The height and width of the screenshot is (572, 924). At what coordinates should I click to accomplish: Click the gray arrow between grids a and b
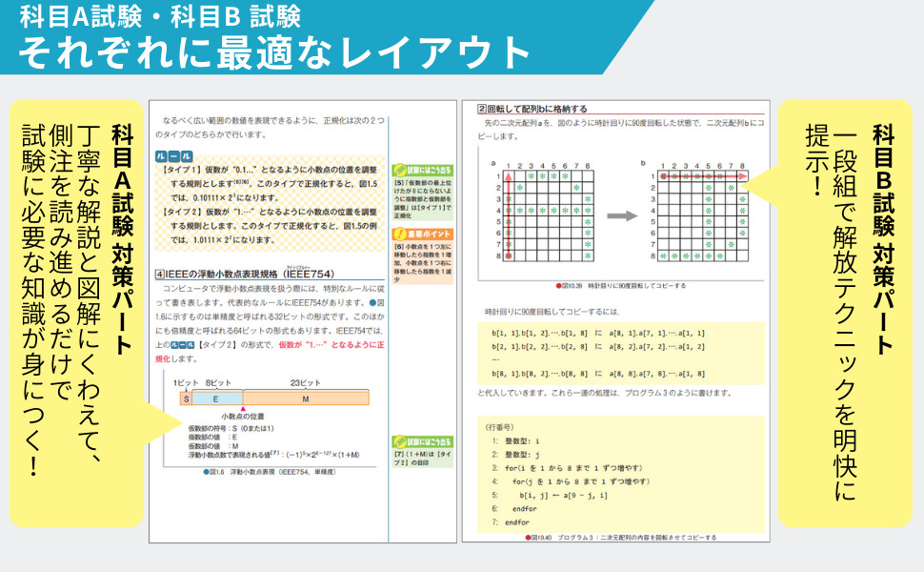[x=621, y=215]
